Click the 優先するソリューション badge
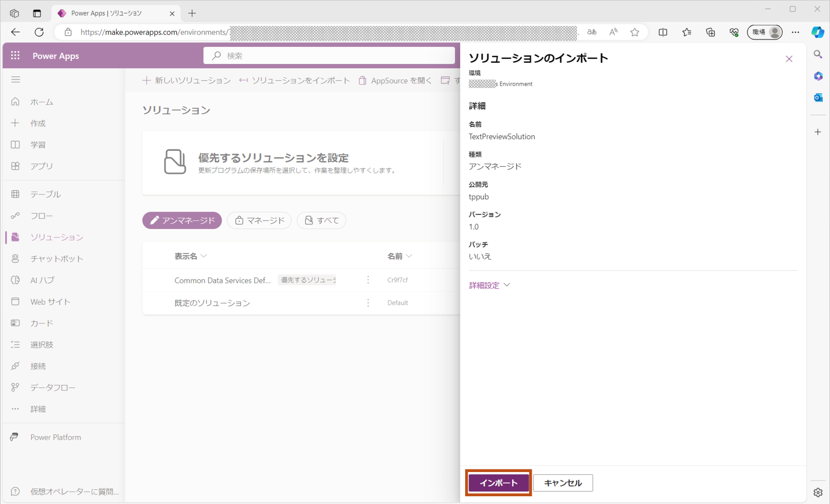This screenshot has width=830, height=504. (x=307, y=280)
